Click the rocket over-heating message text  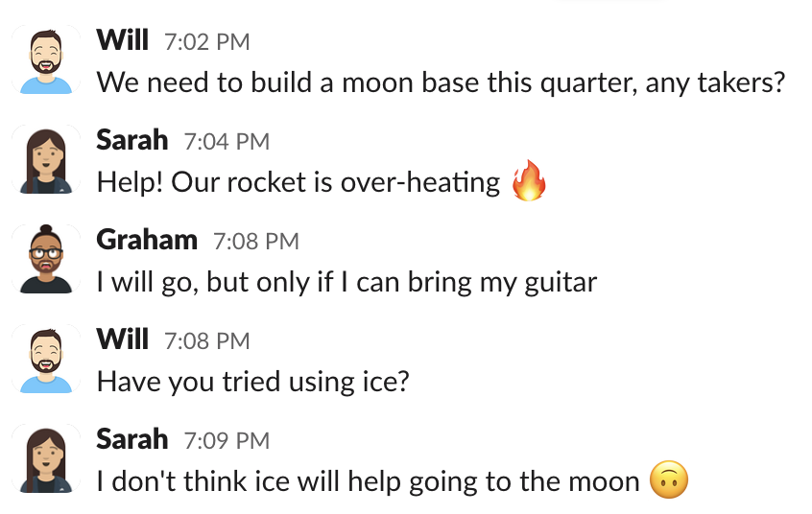(299, 182)
